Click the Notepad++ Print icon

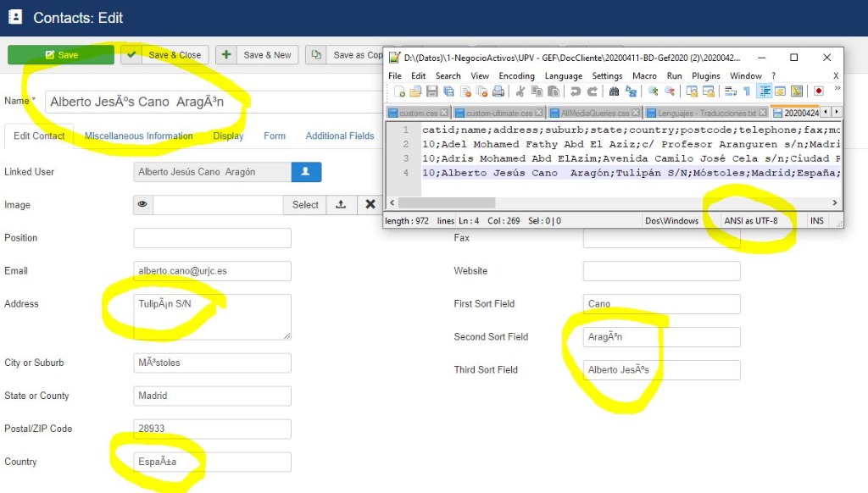pos(498,91)
